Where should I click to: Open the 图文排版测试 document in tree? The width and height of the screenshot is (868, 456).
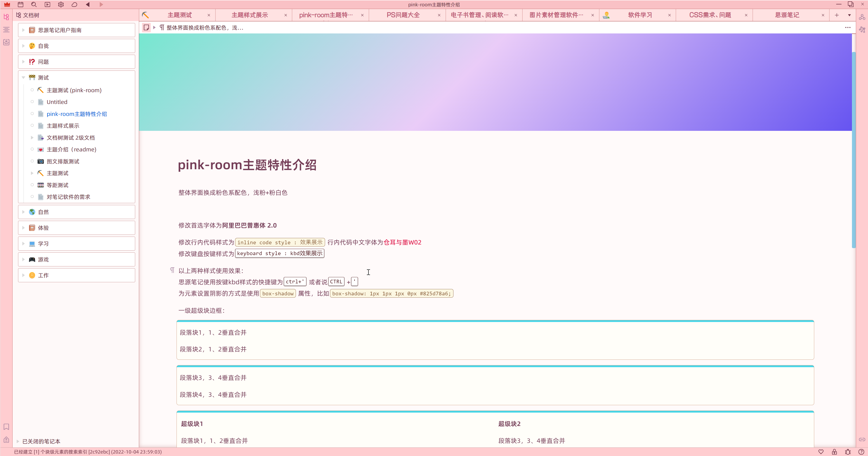[63, 161]
